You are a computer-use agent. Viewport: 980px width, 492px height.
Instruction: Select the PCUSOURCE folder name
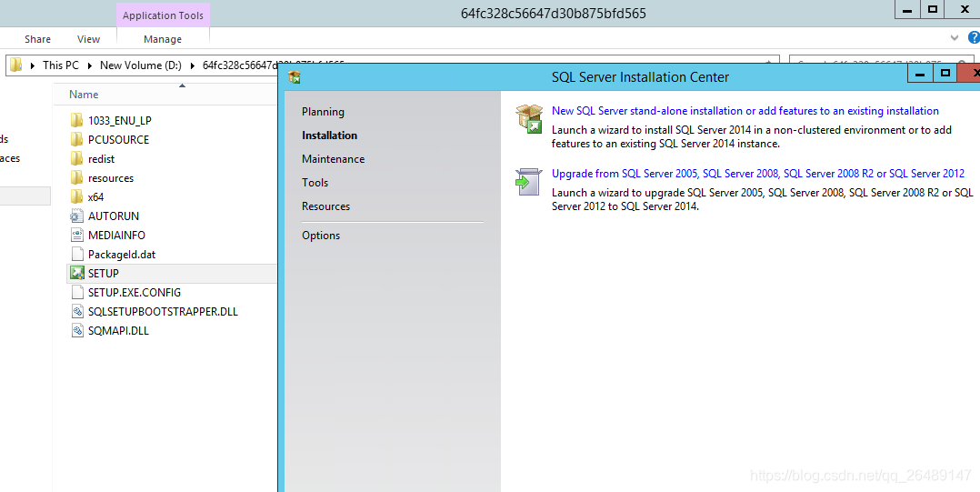[119, 139]
